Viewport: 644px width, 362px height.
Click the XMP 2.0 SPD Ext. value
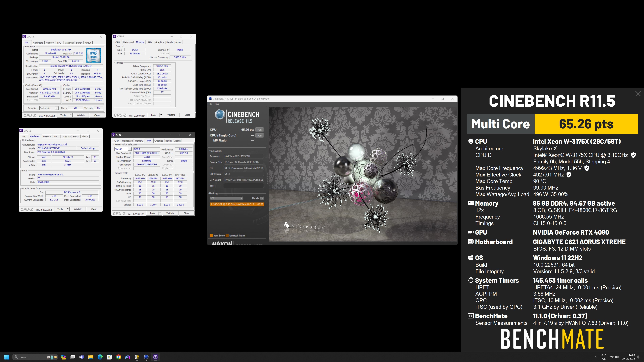point(183,153)
